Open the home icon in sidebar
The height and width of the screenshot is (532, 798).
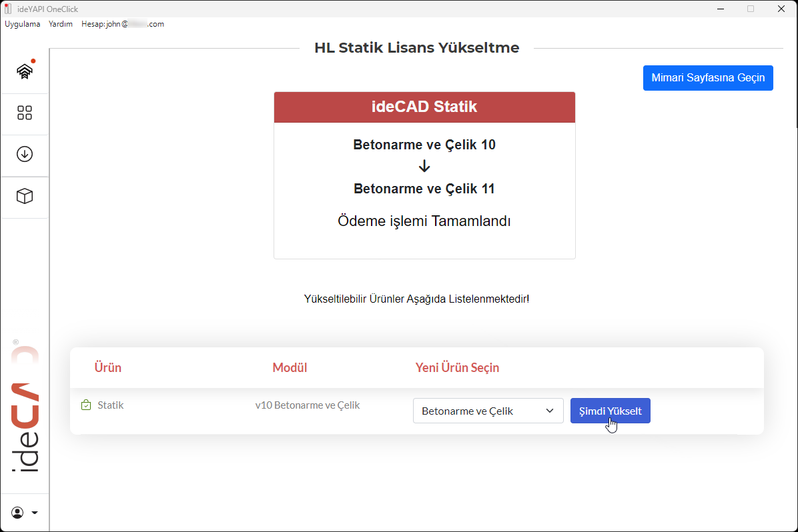[25, 71]
